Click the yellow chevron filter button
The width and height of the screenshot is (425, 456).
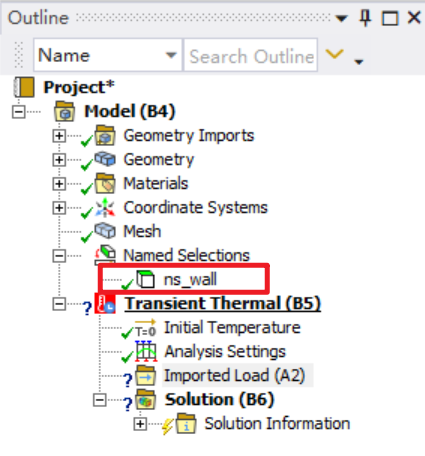tap(334, 54)
